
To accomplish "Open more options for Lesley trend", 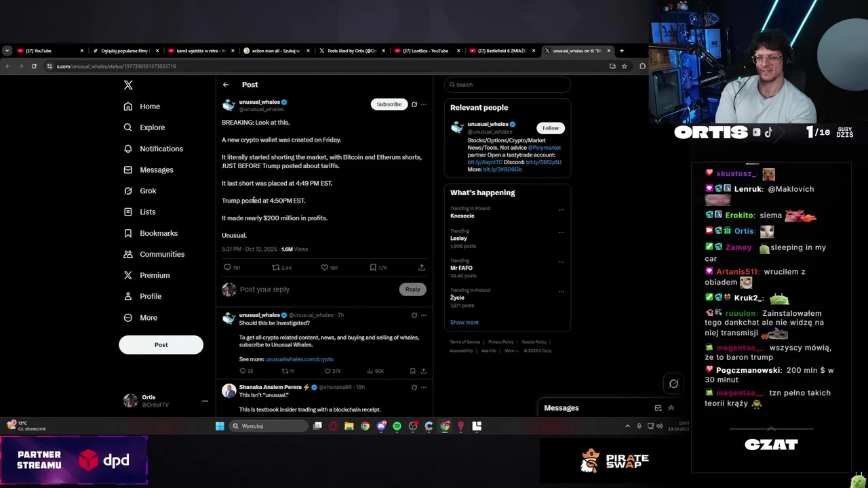I will click(561, 232).
